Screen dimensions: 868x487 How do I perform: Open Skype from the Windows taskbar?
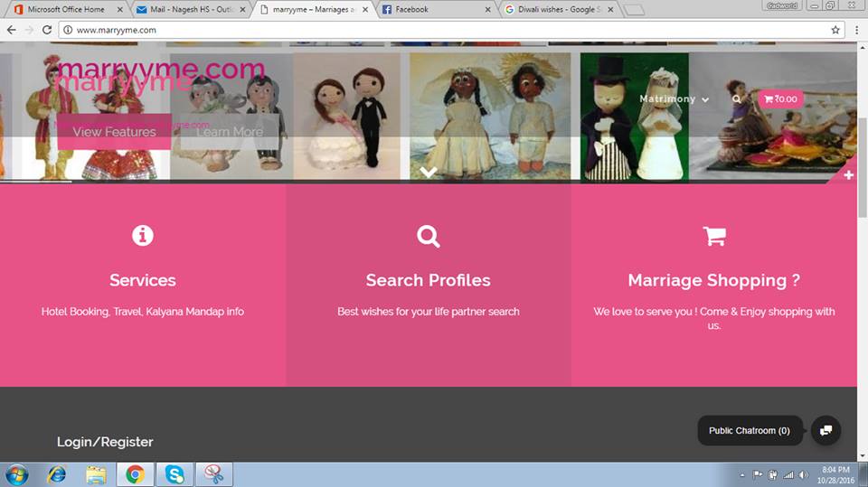tap(174, 473)
